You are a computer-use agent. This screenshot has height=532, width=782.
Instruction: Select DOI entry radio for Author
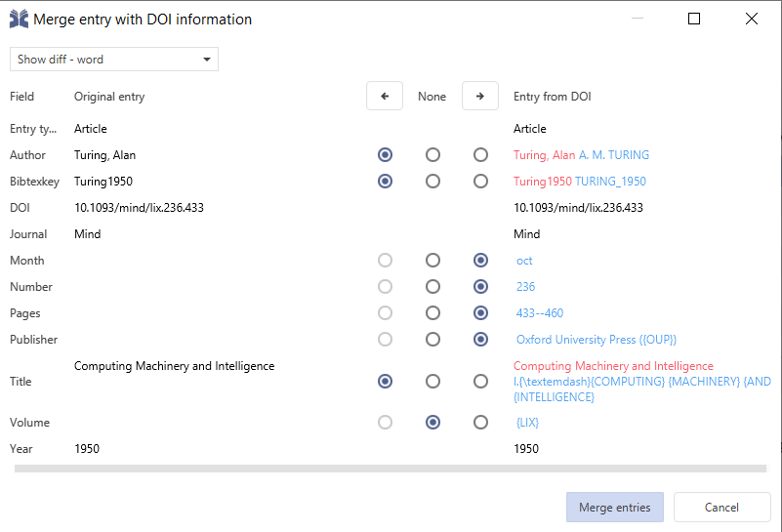click(480, 155)
